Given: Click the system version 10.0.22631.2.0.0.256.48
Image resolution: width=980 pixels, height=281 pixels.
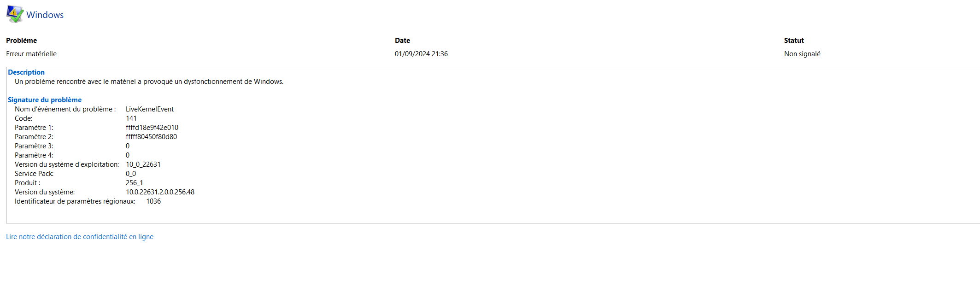Looking at the screenshot, I should [160, 192].
